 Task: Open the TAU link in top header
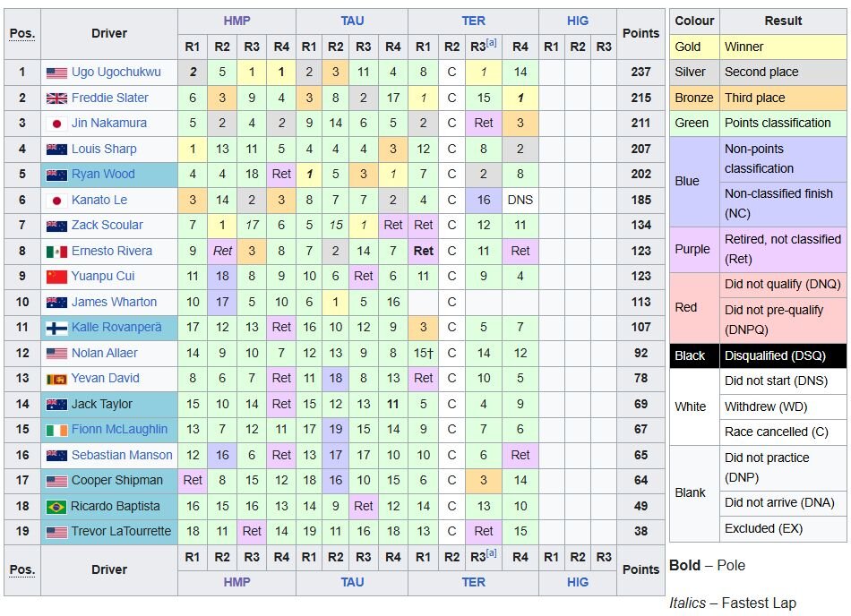pos(352,21)
